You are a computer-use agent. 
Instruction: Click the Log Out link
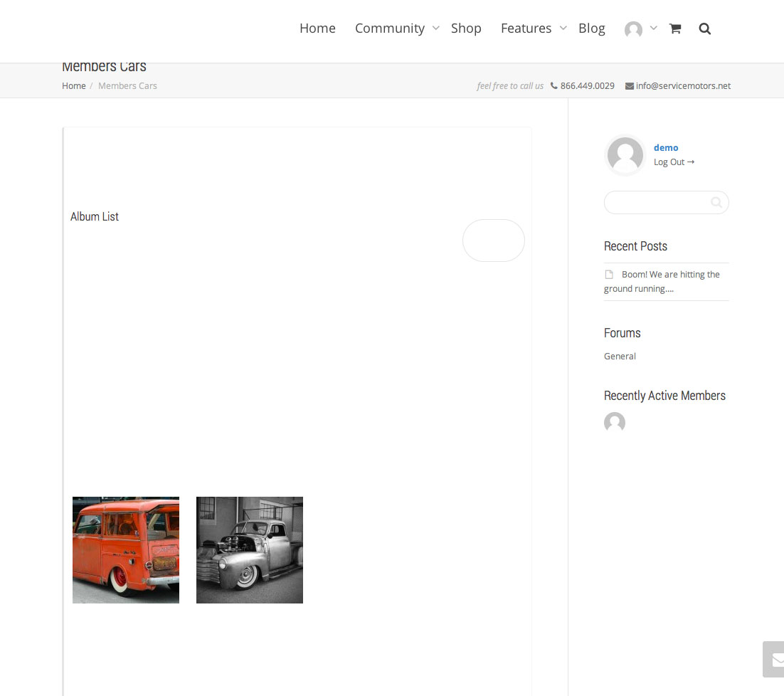(x=673, y=162)
